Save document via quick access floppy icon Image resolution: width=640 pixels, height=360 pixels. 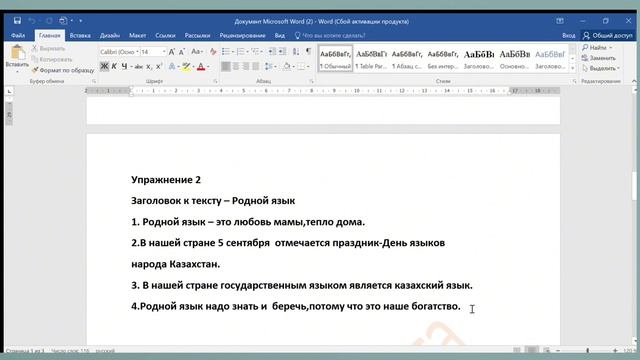click(x=17, y=20)
